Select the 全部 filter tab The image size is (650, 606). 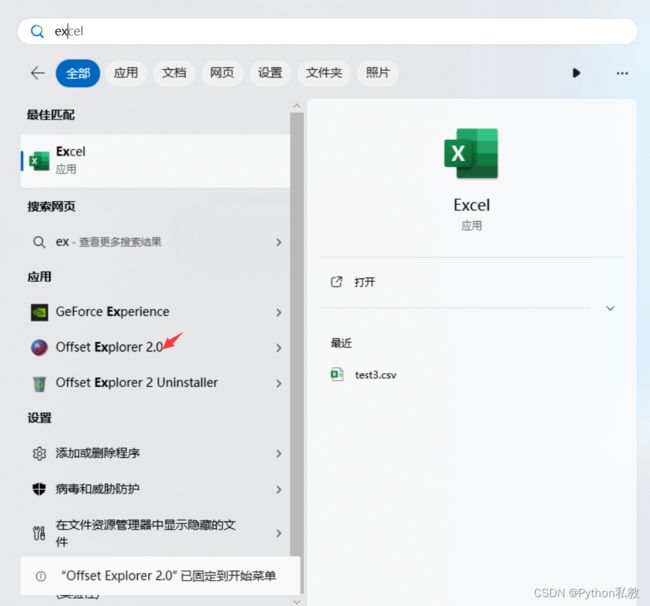point(78,73)
